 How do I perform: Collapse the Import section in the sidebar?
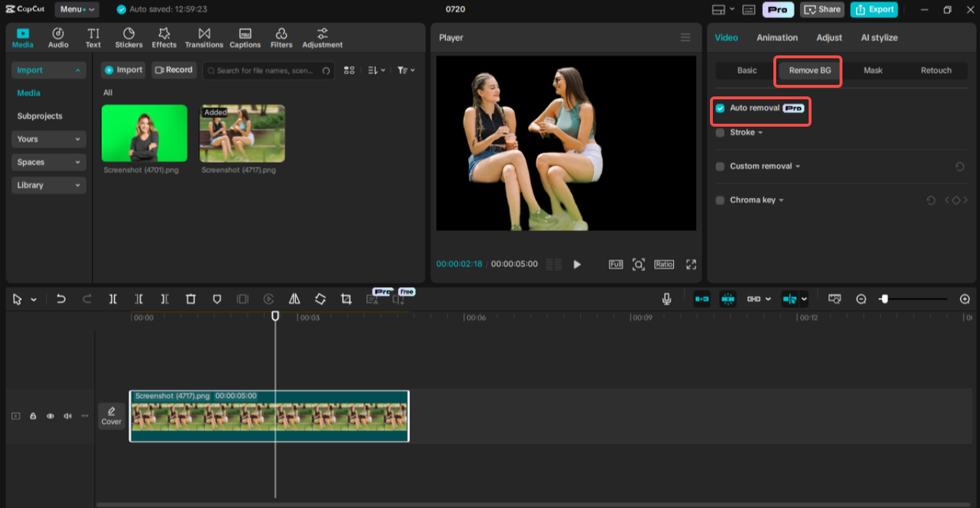[x=79, y=69]
